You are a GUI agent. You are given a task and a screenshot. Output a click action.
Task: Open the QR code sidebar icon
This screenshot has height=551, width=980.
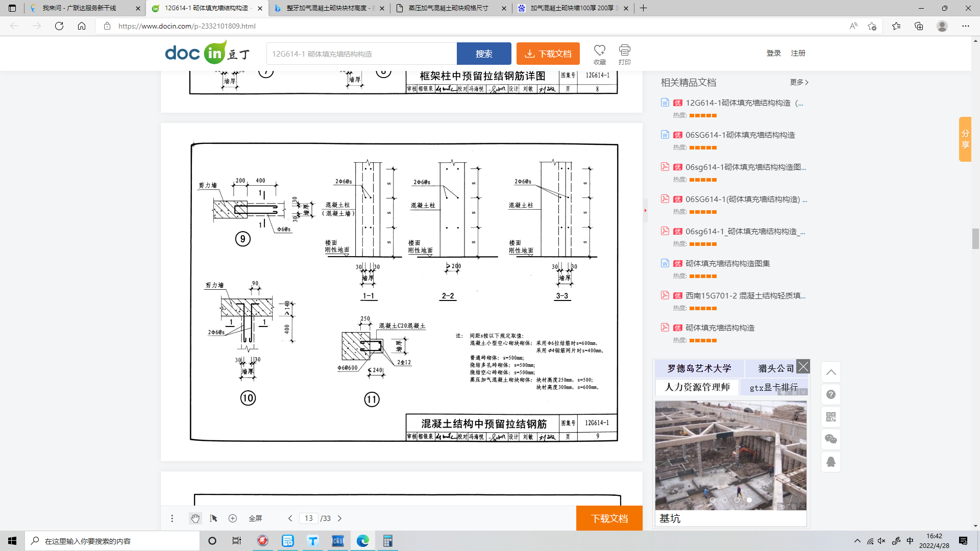831,417
